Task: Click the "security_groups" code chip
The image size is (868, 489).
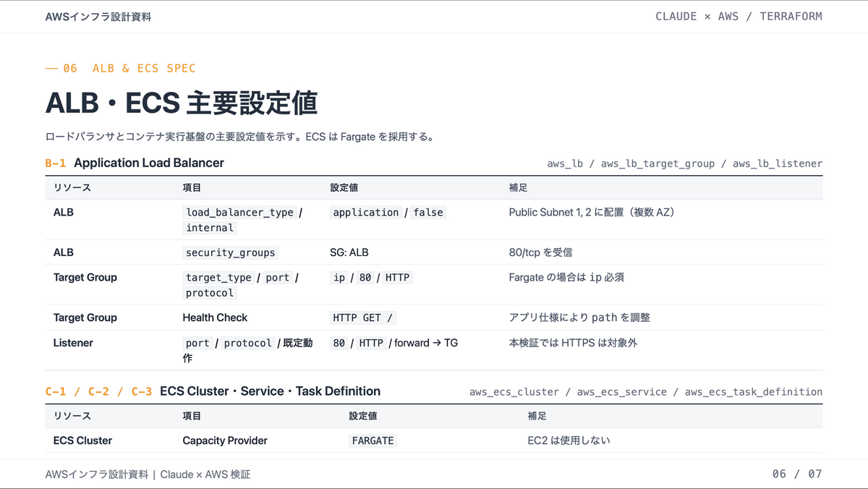Action: point(231,252)
